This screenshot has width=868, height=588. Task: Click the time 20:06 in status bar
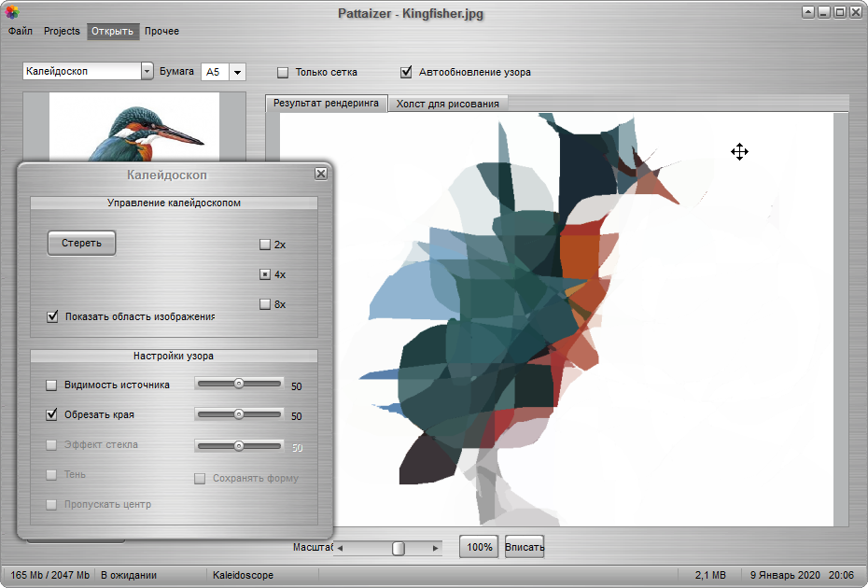tap(842, 575)
